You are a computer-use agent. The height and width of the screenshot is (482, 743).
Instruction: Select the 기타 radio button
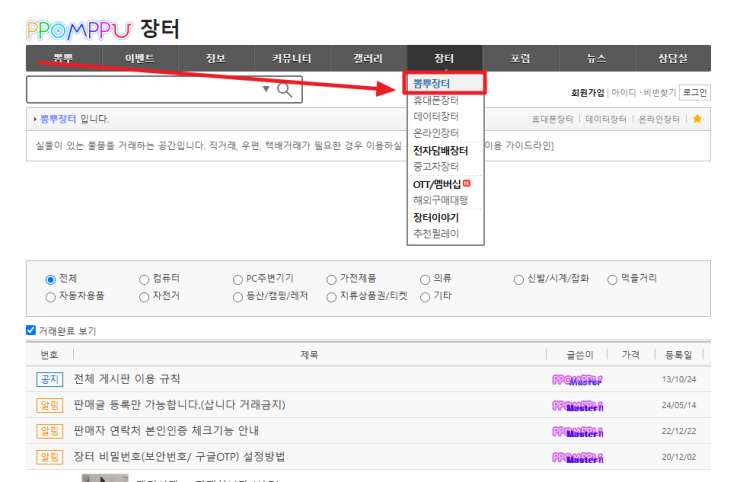tap(425, 297)
